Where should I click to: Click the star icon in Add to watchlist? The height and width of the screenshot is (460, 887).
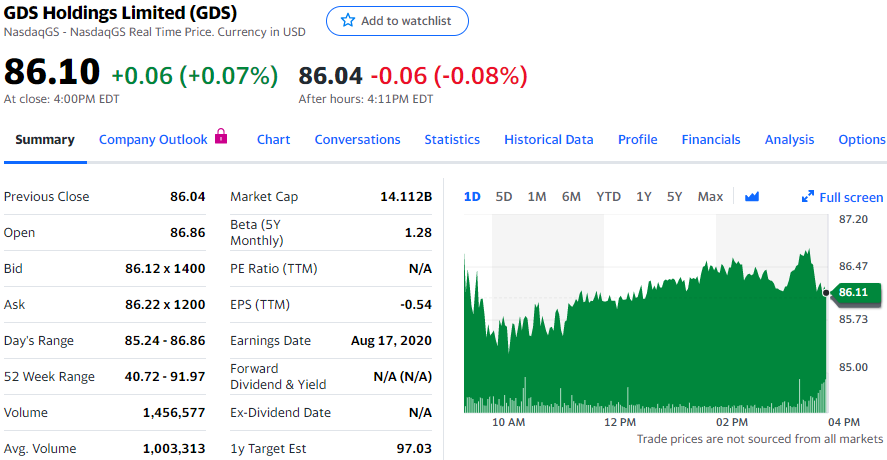pos(348,21)
